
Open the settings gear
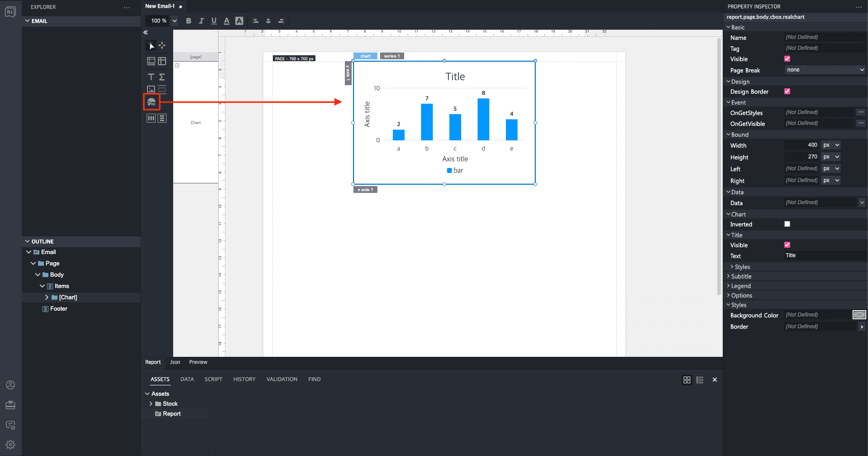10,445
